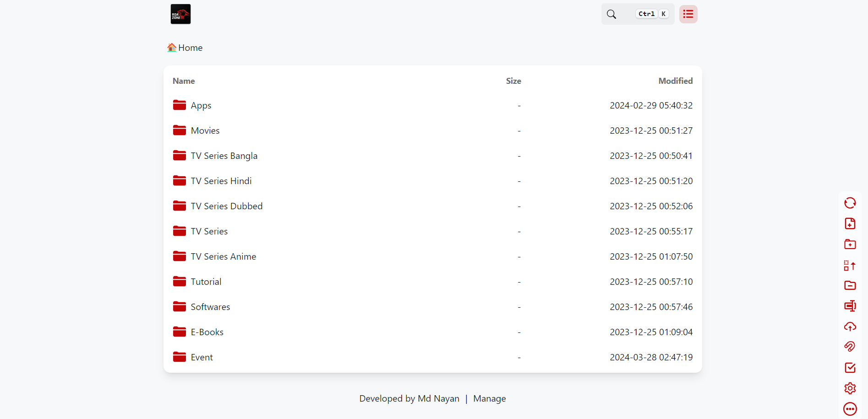Open local settings via gear icon

pos(850,388)
